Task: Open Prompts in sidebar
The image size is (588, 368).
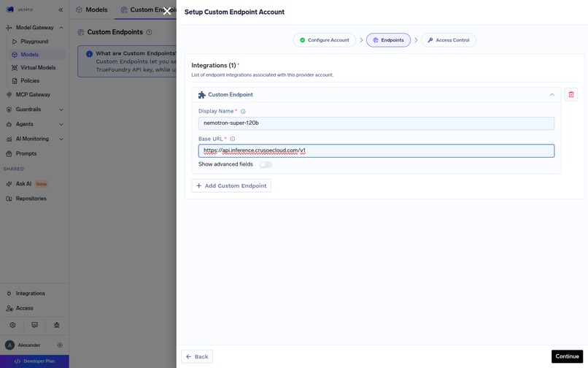Action: 26,153
